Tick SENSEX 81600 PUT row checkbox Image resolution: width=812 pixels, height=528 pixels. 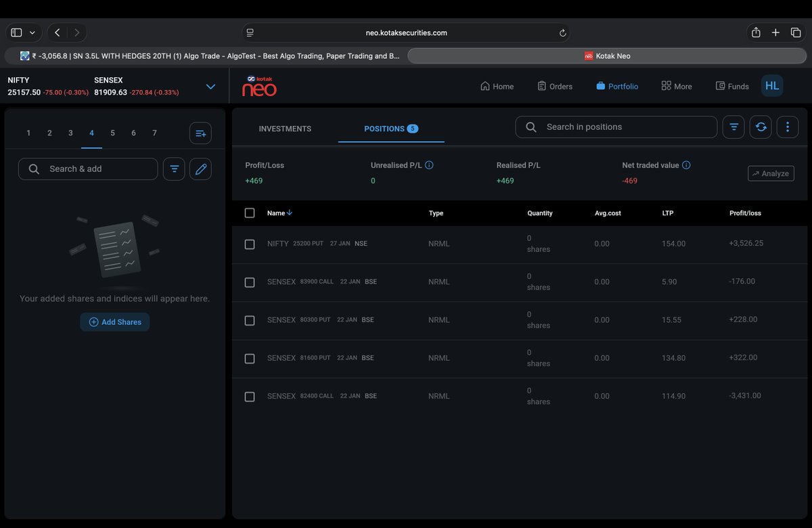coord(250,358)
